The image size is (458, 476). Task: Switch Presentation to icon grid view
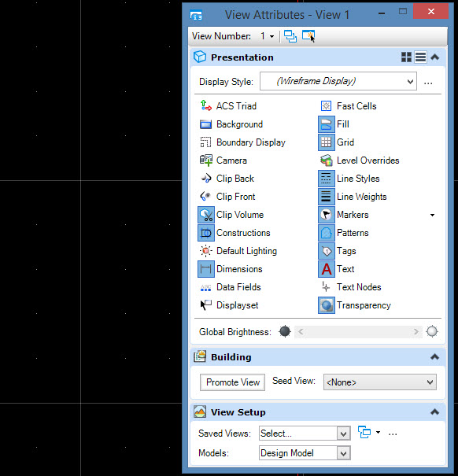[x=406, y=57]
